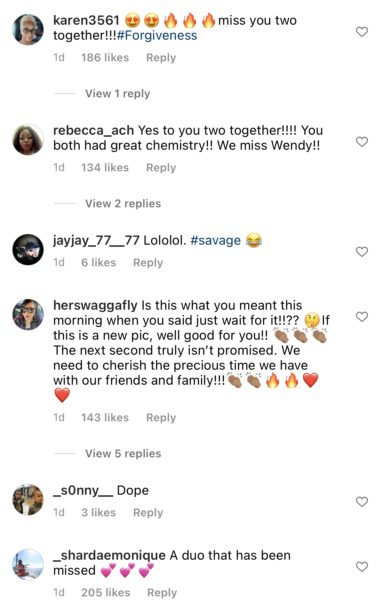The width and height of the screenshot is (390, 600).
Task: Expand View 2 replies under rebecca_ach
Action: point(123,204)
